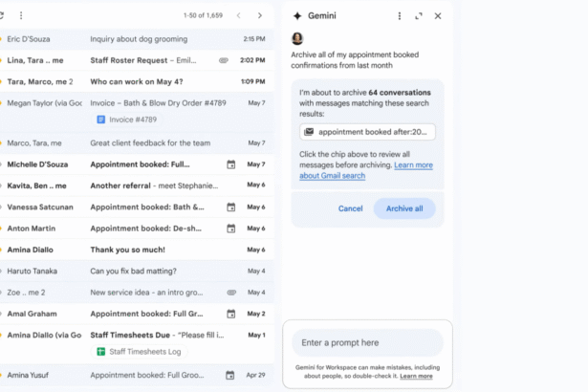Screen dimensions: 588x392
Task: Open Can you fix bad matting? email
Action: pyautogui.click(x=137, y=271)
